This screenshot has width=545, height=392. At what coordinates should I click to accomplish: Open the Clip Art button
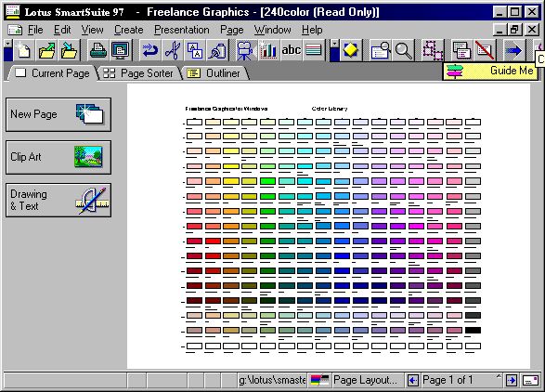(x=58, y=158)
